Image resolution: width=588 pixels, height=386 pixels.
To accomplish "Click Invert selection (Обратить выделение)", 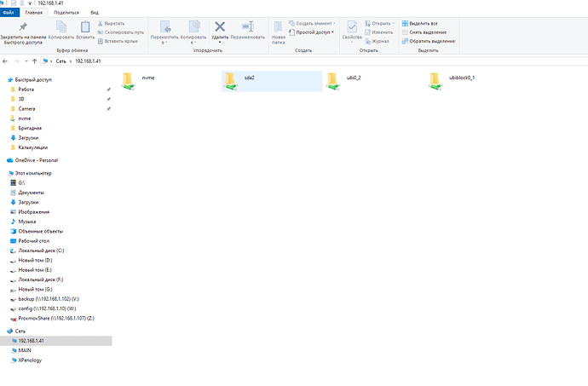I will click(429, 41).
